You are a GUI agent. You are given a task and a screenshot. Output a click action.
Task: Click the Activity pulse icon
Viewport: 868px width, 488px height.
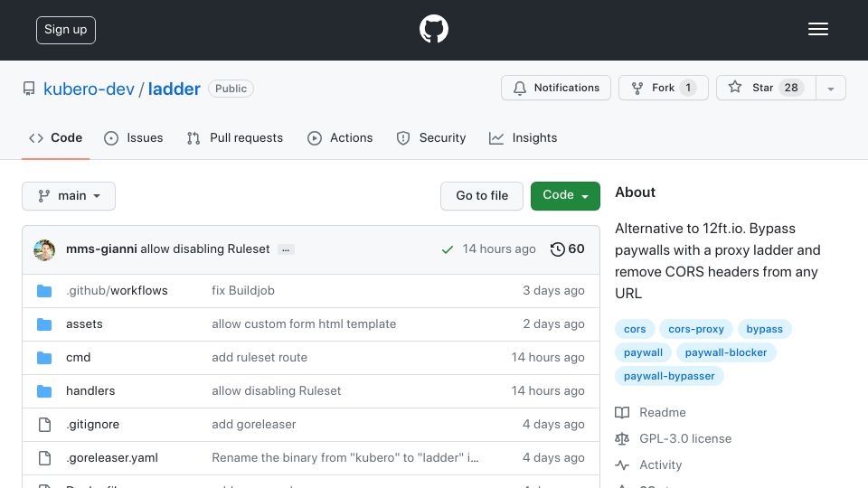[x=622, y=465]
